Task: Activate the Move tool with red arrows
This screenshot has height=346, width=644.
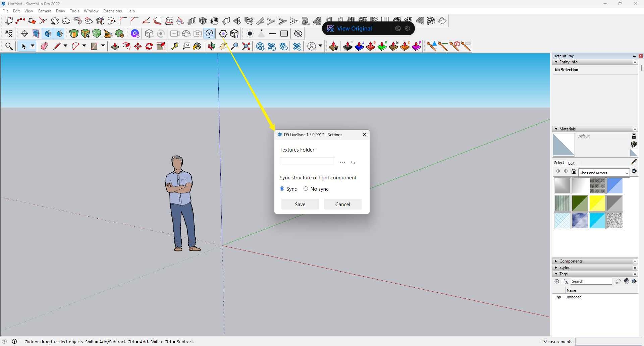Action: (138, 46)
